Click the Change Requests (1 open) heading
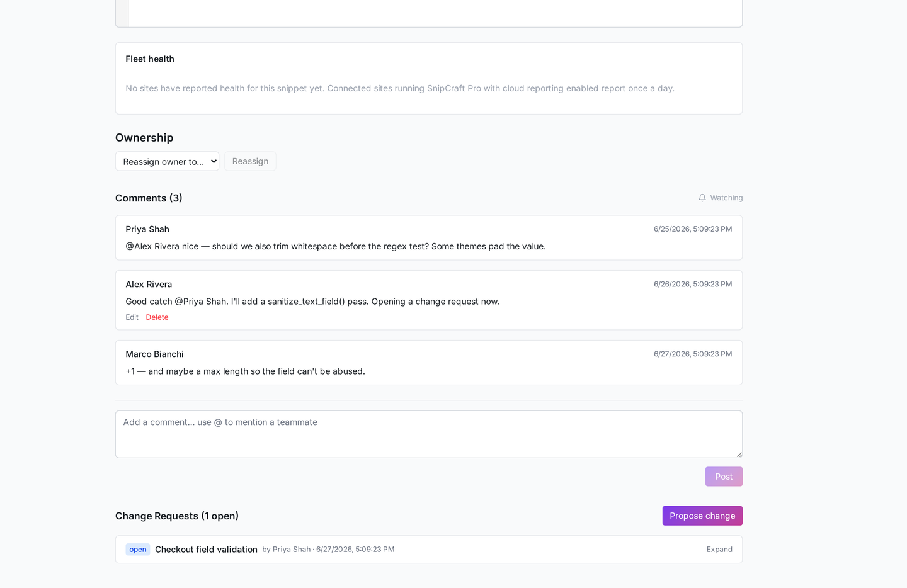The height and width of the screenshot is (588, 907). [177, 516]
